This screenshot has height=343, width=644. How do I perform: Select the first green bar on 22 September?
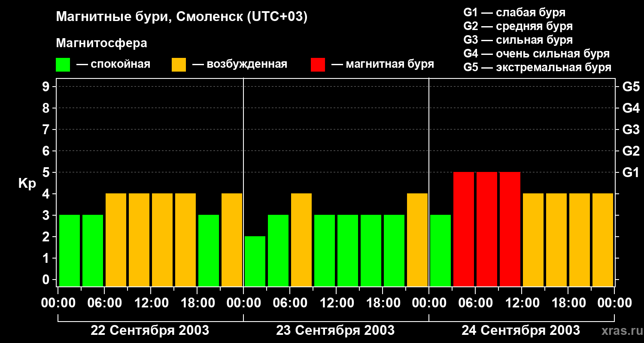70,250
